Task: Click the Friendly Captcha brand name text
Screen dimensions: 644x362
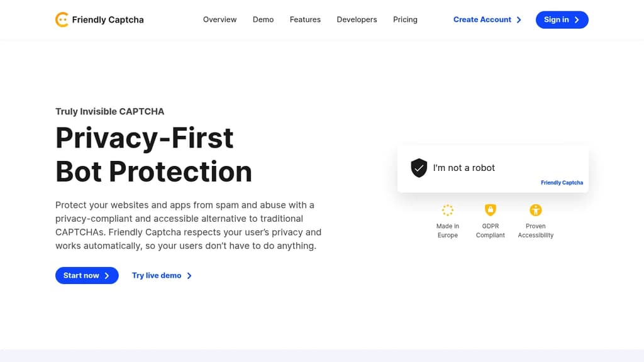Action: point(108,19)
